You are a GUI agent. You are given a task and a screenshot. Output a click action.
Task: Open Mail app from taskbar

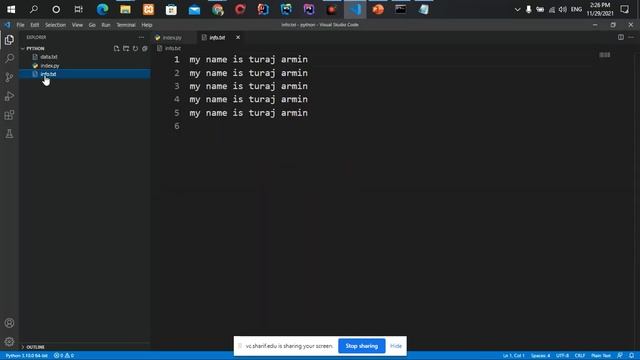(x=194, y=9)
